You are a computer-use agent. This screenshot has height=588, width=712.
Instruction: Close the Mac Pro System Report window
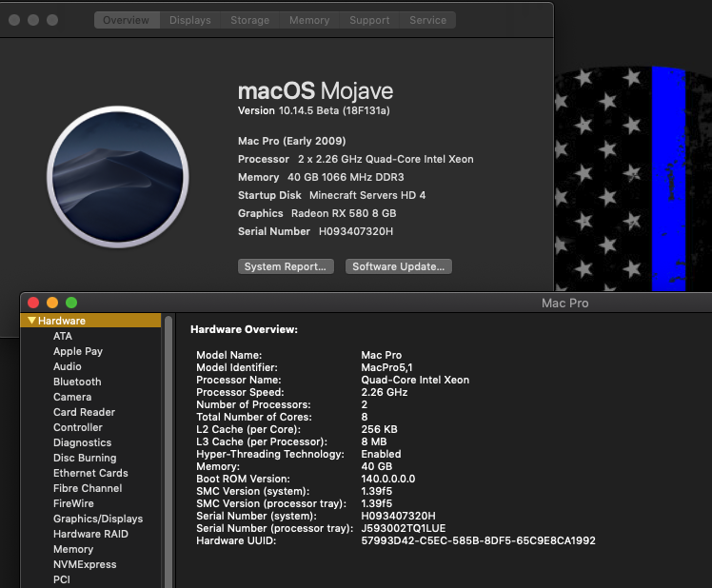[33, 303]
